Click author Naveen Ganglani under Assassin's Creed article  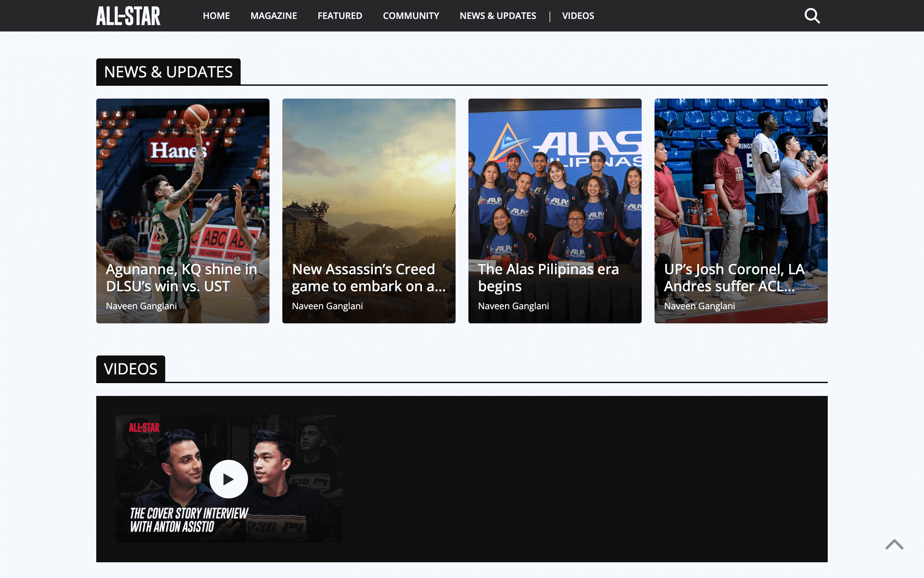pos(327,306)
